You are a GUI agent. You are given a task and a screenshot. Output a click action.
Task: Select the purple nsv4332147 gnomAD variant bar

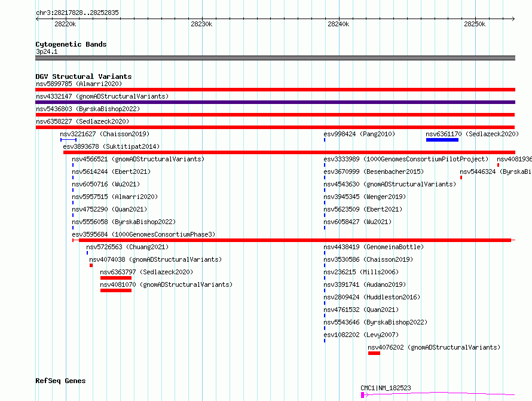pos(275,102)
